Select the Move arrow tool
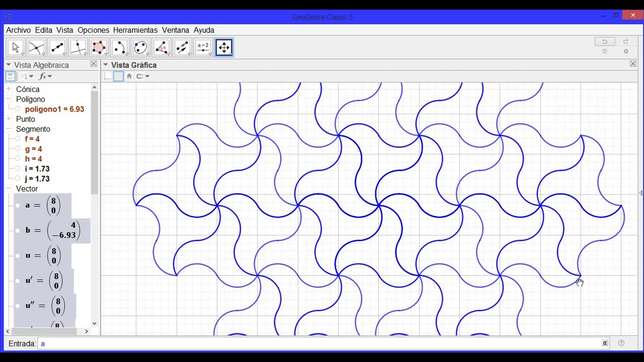Viewport: 644px width, 362px height. click(16, 48)
